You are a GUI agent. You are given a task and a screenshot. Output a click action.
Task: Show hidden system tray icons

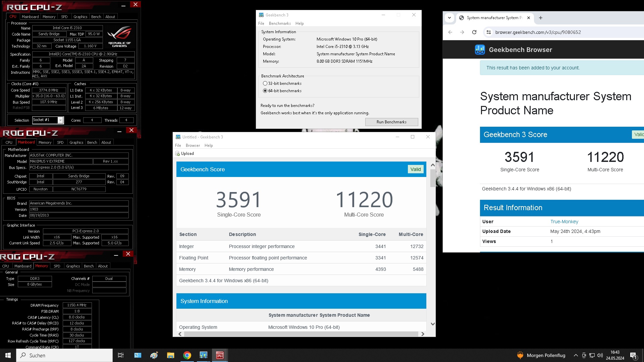[576, 355]
